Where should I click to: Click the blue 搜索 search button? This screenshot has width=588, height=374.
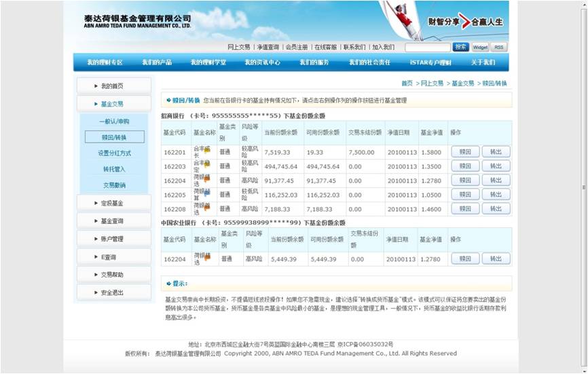pos(460,48)
